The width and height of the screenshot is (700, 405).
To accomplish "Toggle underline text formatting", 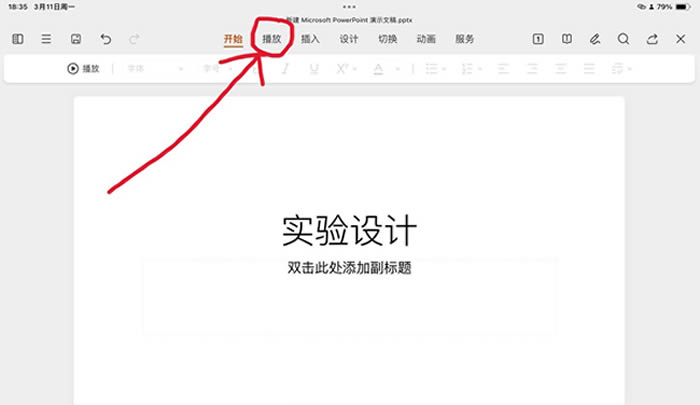I will coord(314,69).
